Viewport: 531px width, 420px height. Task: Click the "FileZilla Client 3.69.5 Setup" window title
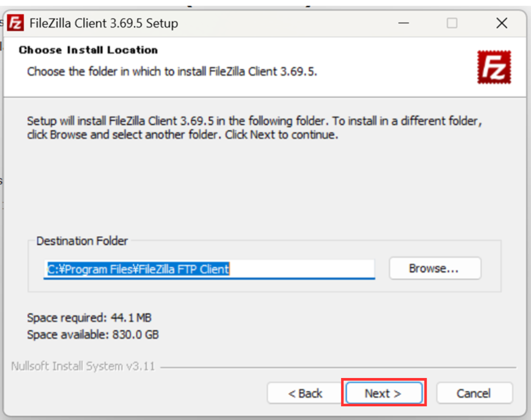coord(104,23)
